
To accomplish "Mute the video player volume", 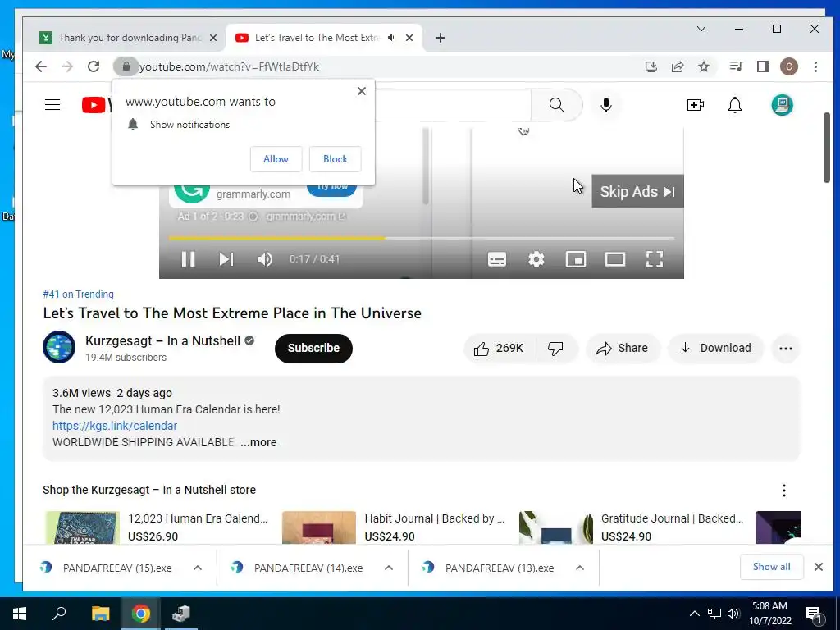I will 265,259.
